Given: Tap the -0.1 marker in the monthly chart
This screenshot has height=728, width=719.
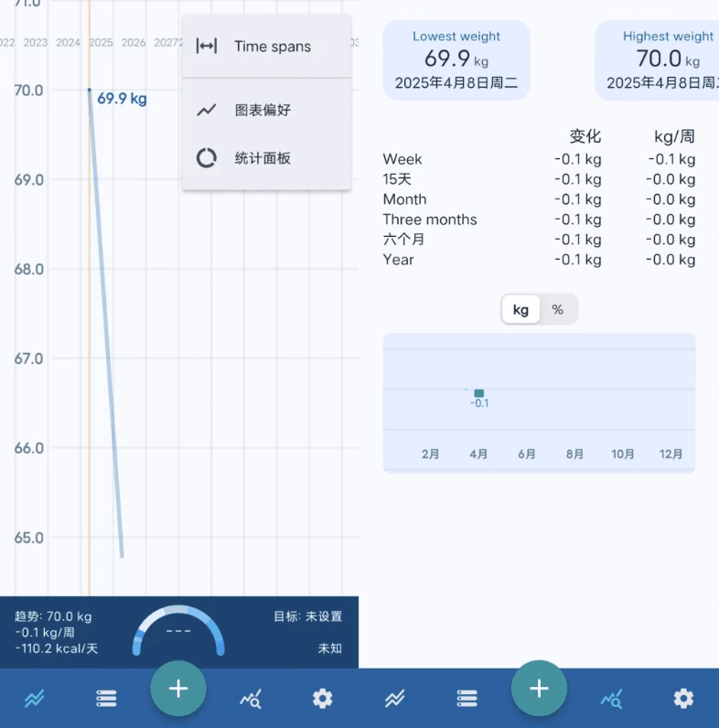Looking at the screenshot, I should click(478, 393).
